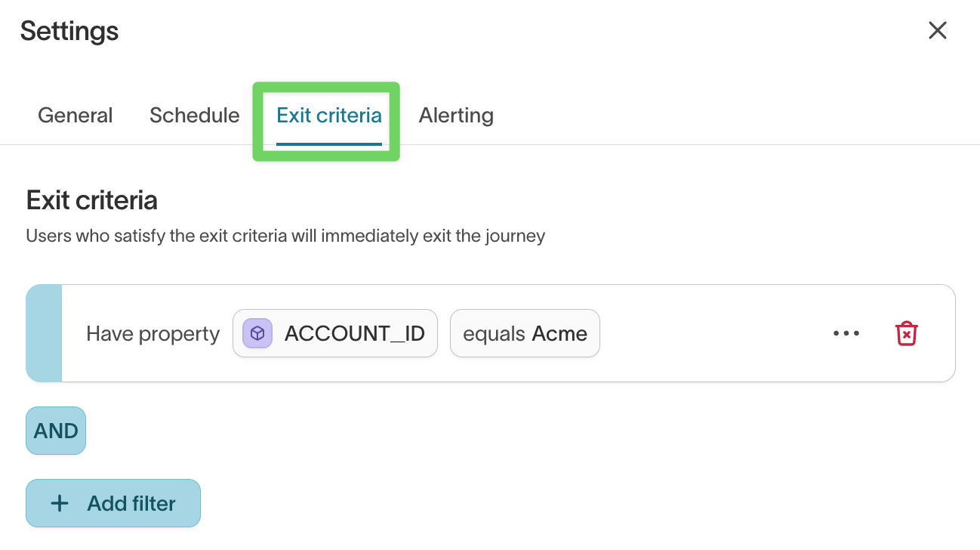Open the ACCOUNT_ID property dropdown
Image resolution: width=980 pixels, height=550 pixels.
(x=334, y=332)
